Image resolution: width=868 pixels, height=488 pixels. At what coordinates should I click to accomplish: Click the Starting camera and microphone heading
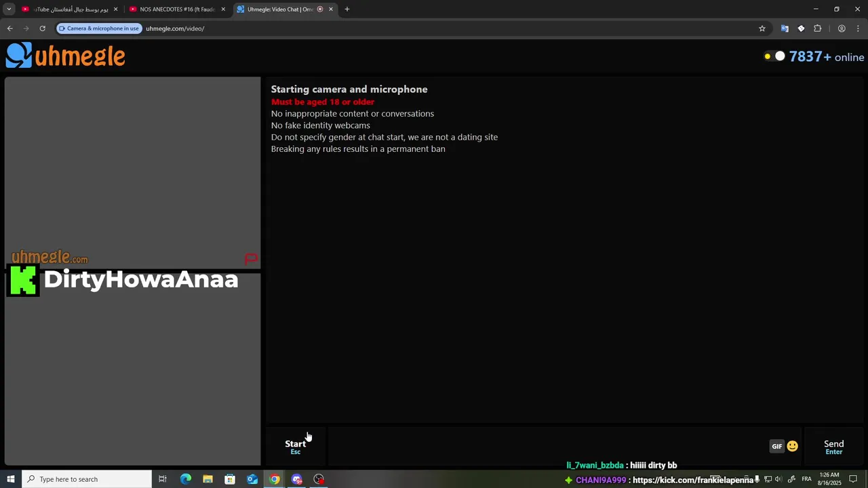(x=349, y=89)
